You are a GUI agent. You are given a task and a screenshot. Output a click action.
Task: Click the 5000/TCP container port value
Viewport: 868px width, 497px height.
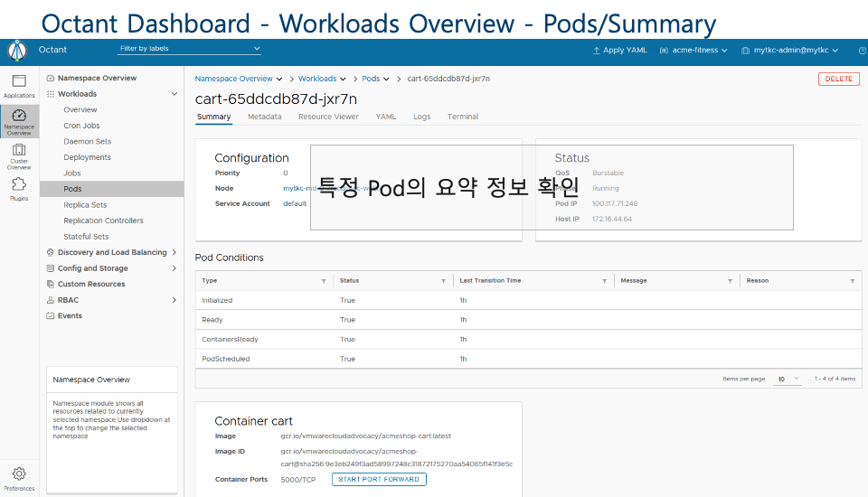297,480
